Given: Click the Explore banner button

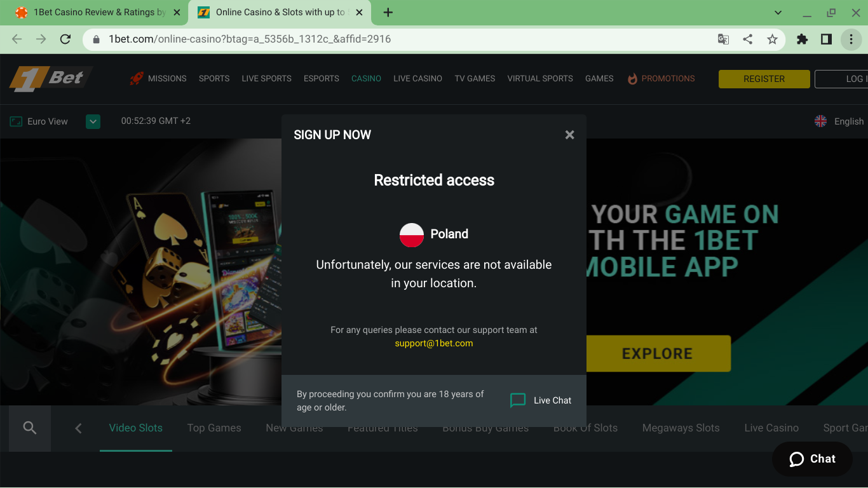Looking at the screenshot, I should coord(658,353).
